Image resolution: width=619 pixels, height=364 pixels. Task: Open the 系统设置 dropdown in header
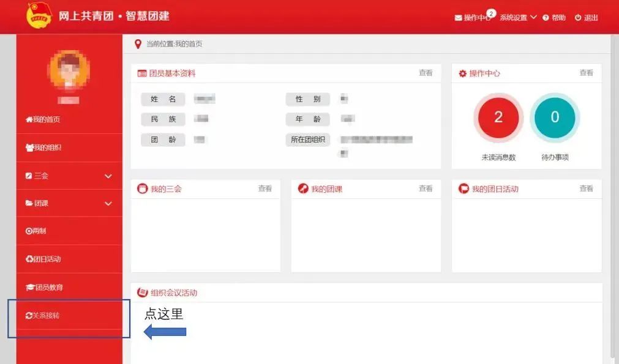pyautogui.click(x=517, y=18)
